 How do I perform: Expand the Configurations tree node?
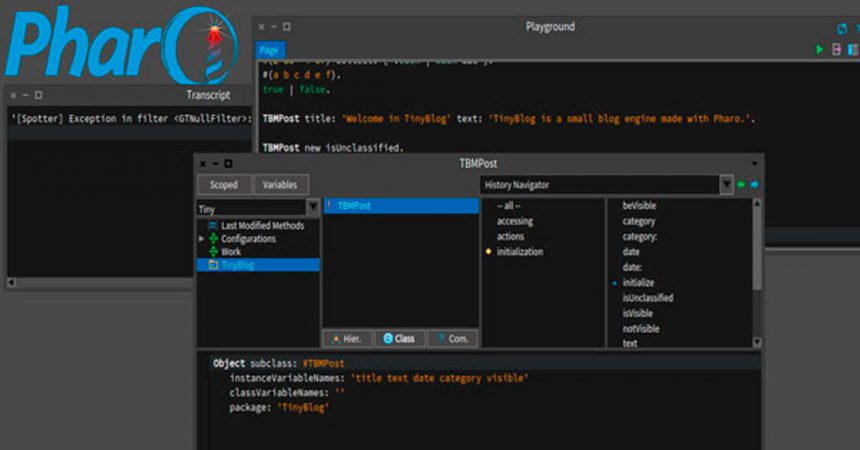(202, 239)
